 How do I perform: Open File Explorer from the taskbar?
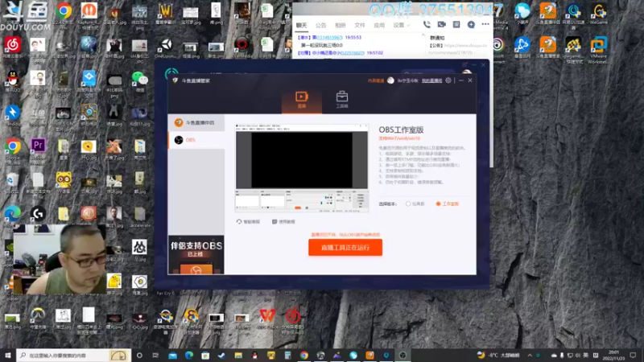[x=238, y=356]
